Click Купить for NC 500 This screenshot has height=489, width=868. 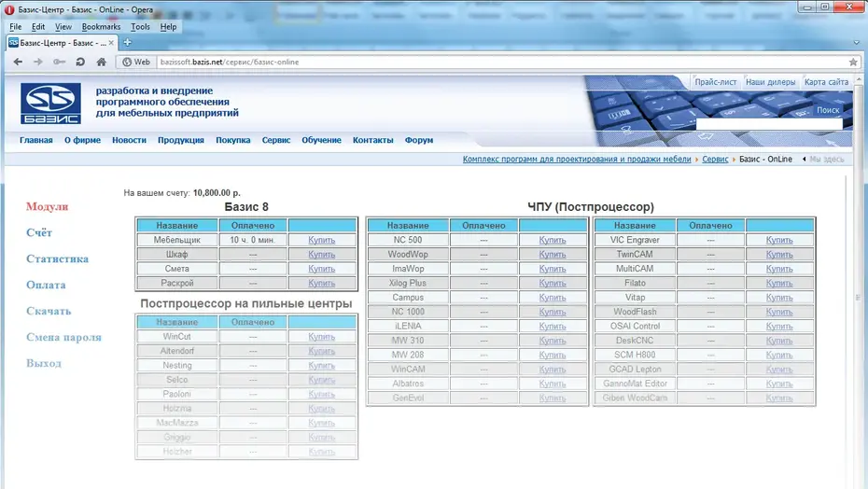click(553, 240)
